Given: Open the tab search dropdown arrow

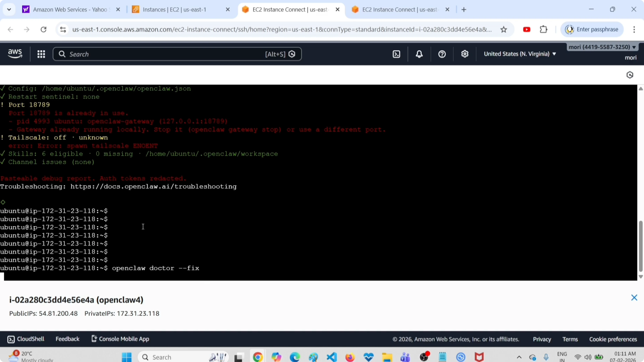Looking at the screenshot, I should [9, 9].
